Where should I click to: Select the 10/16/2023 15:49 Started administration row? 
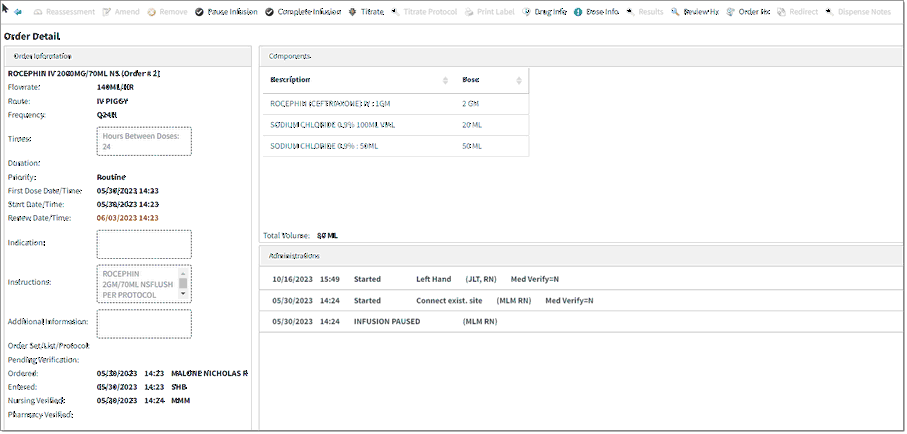coord(581,279)
